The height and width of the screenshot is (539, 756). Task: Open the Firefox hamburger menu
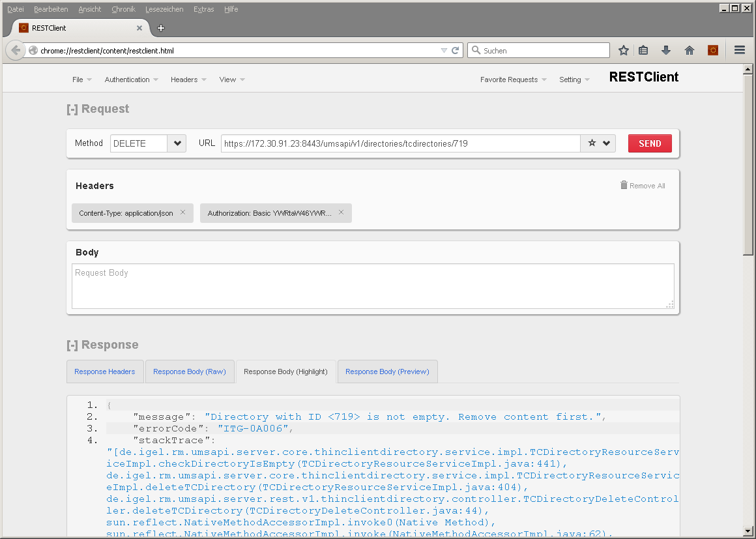point(739,50)
